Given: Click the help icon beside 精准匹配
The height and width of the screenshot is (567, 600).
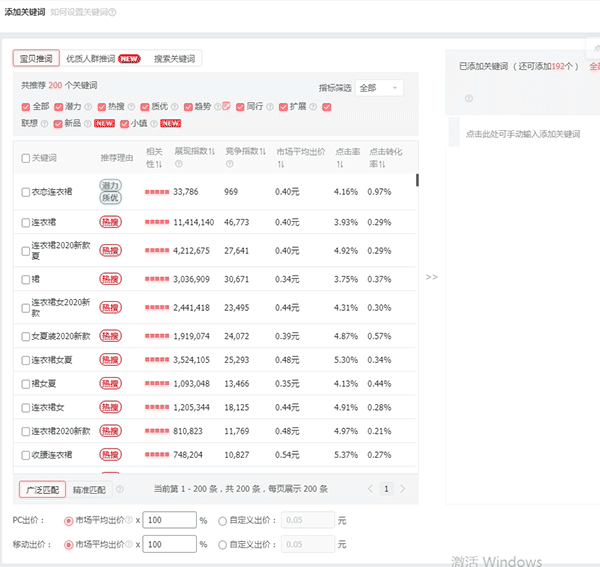Looking at the screenshot, I should (x=120, y=489).
